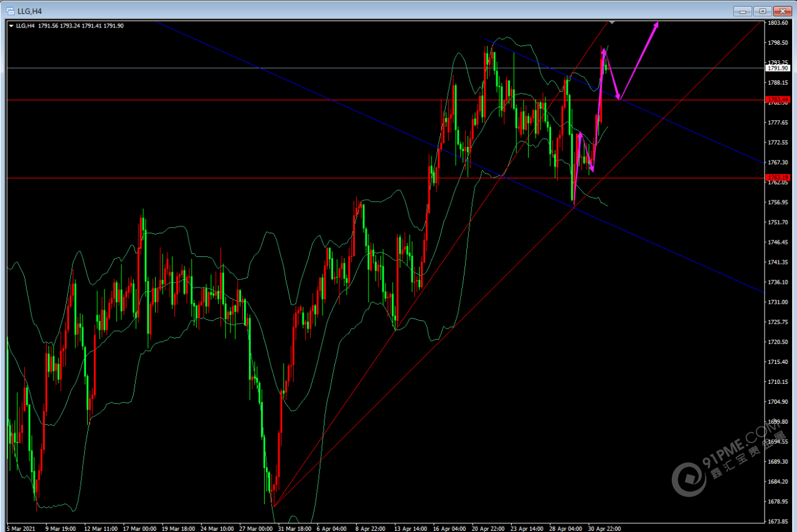Click the LLG,H4 window title text
The width and height of the screenshot is (797, 532).
(x=29, y=11)
